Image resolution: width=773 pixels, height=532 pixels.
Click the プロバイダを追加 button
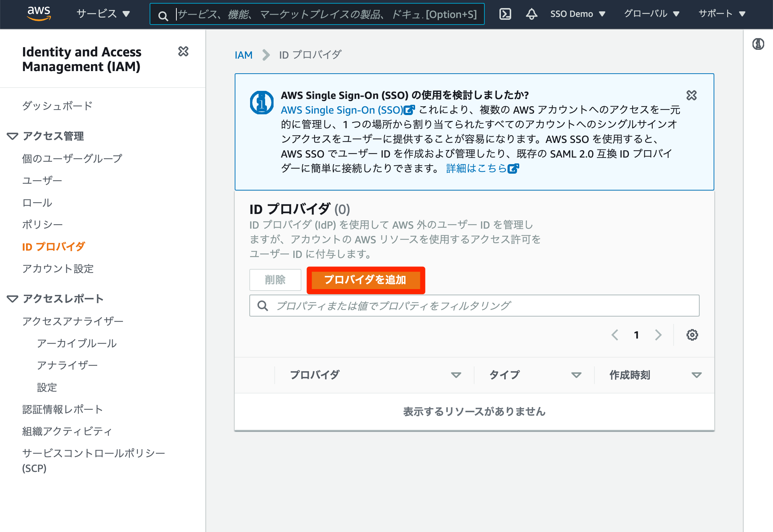(366, 280)
